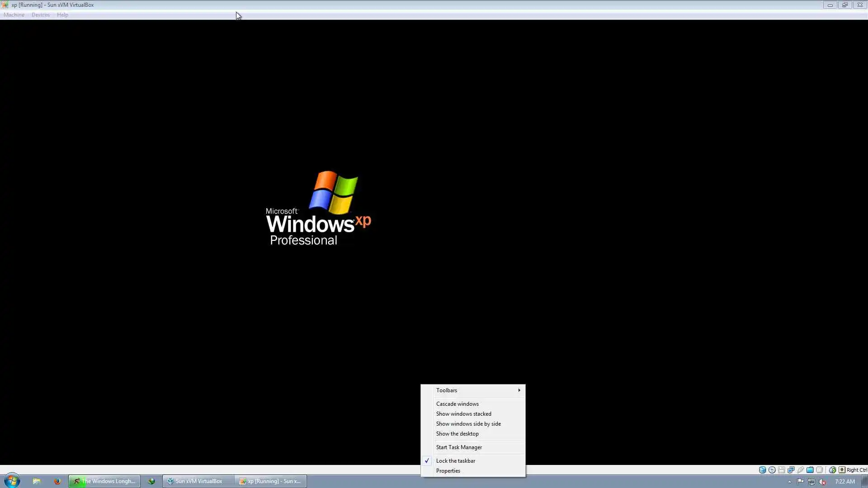Click the floppy drive status icon
The image size is (868, 488).
click(x=781, y=470)
